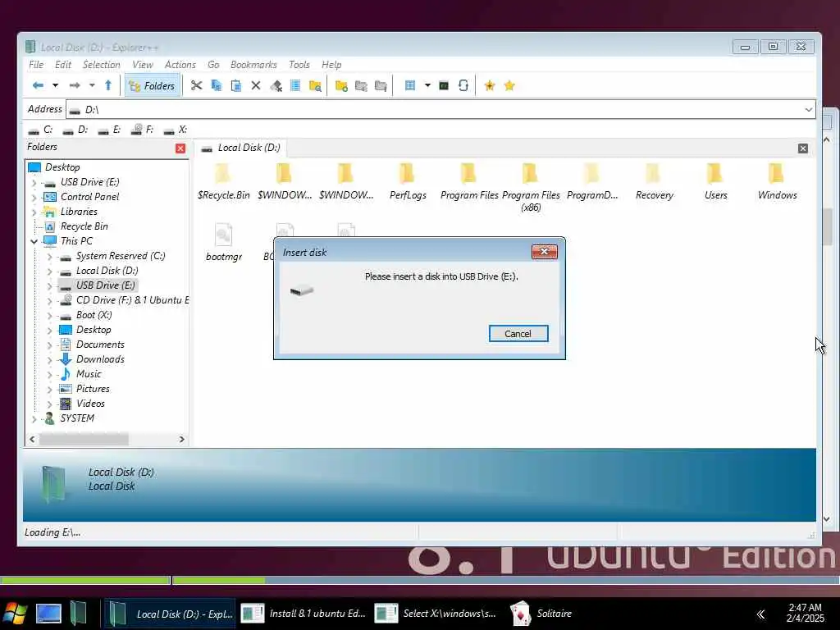Open the Search folder icon

(315, 85)
